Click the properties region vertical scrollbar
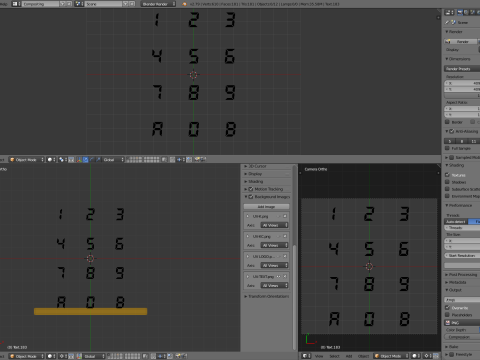480x360 pixels. click(x=294, y=297)
